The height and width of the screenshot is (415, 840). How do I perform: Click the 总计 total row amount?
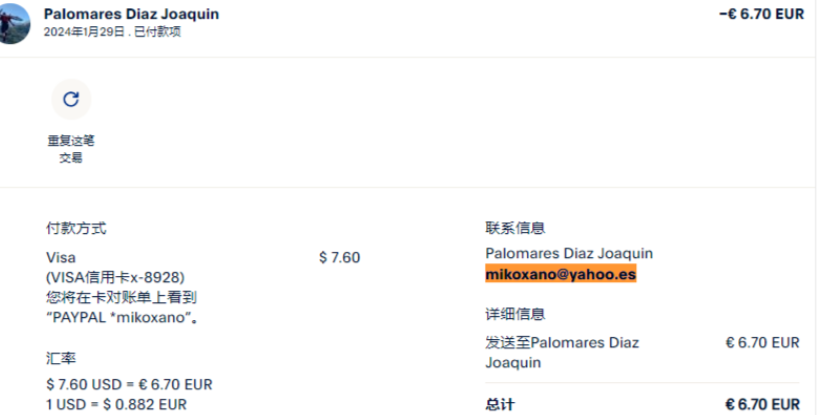(762, 404)
